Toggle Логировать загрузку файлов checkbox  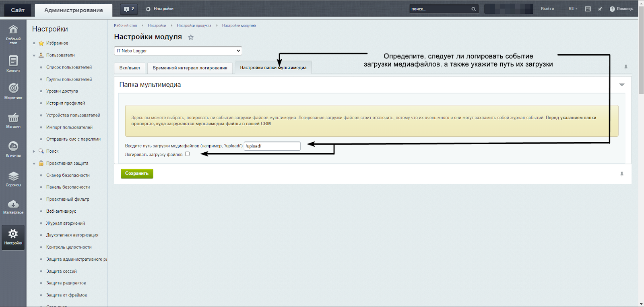[x=187, y=154]
